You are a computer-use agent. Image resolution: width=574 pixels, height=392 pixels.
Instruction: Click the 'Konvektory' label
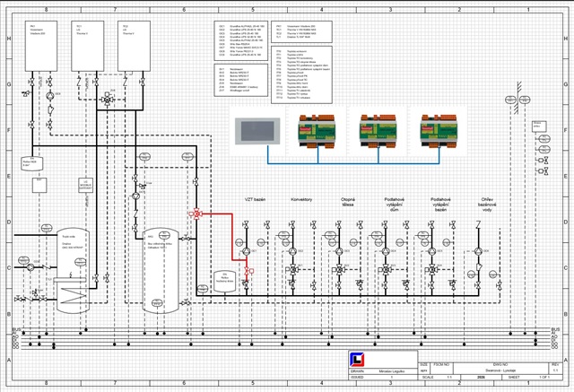[301, 200]
